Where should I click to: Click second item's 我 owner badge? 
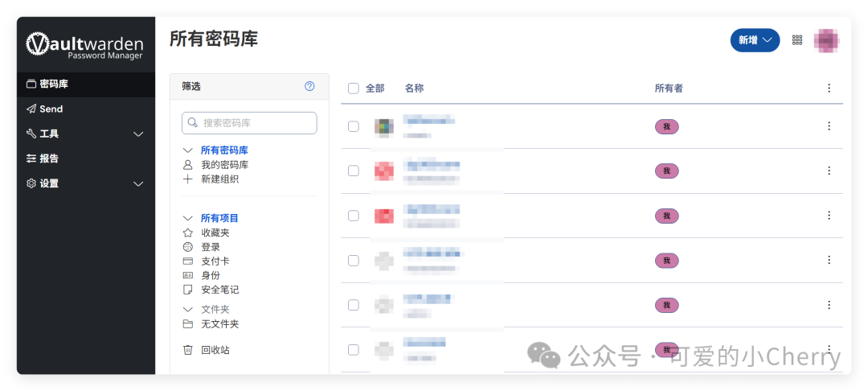[666, 171]
